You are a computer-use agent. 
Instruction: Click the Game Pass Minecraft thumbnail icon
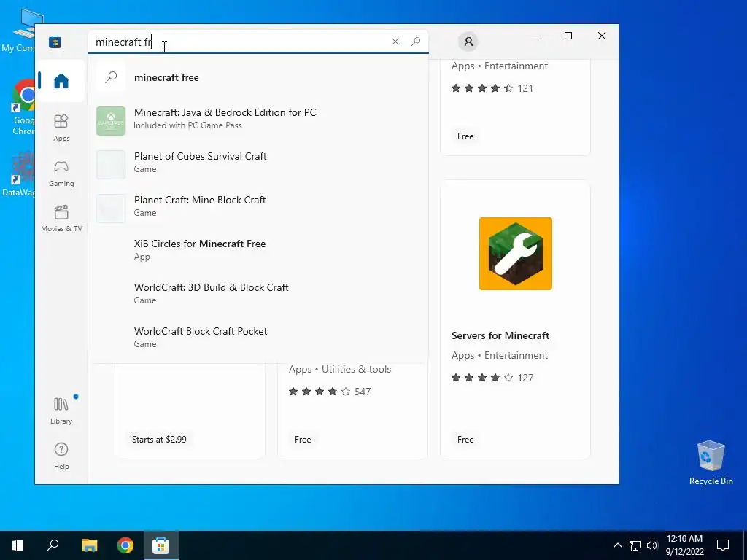click(111, 121)
